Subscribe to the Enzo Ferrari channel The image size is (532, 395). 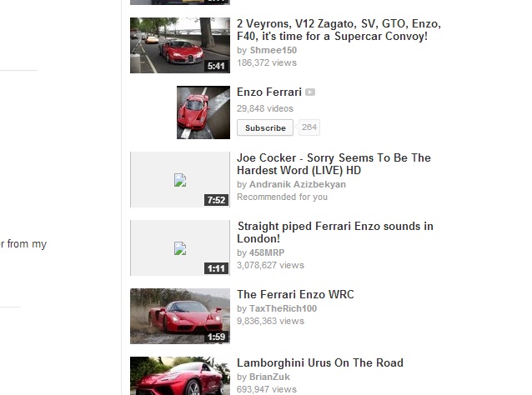[x=265, y=127]
